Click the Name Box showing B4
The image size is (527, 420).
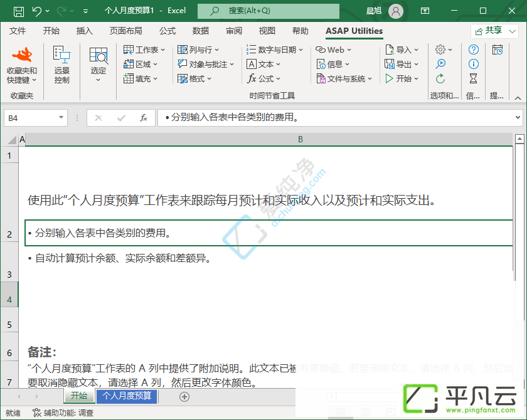pos(30,118)
